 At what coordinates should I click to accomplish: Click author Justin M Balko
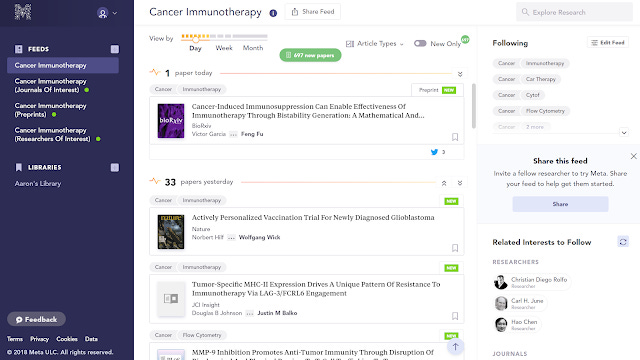tap(277, 313)
